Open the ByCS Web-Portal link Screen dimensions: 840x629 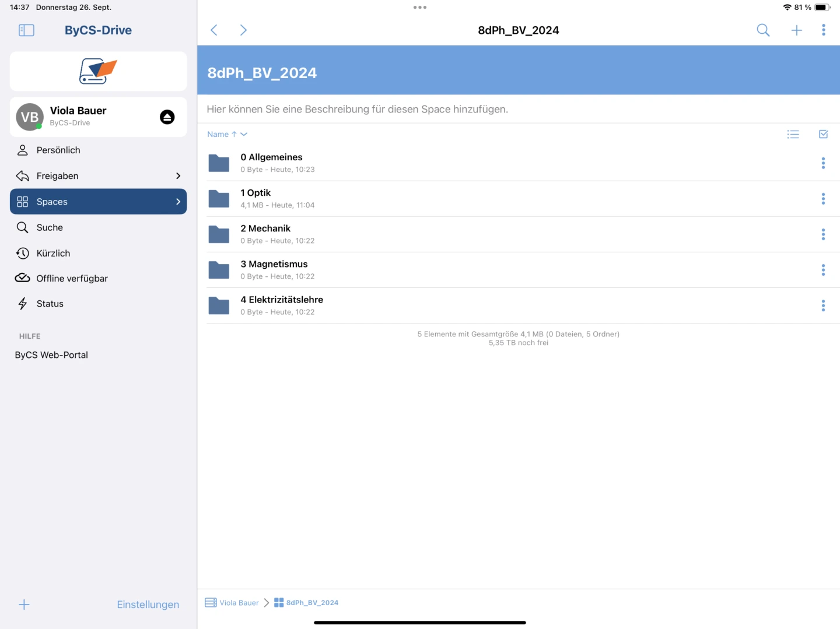(x=51, y=355)
